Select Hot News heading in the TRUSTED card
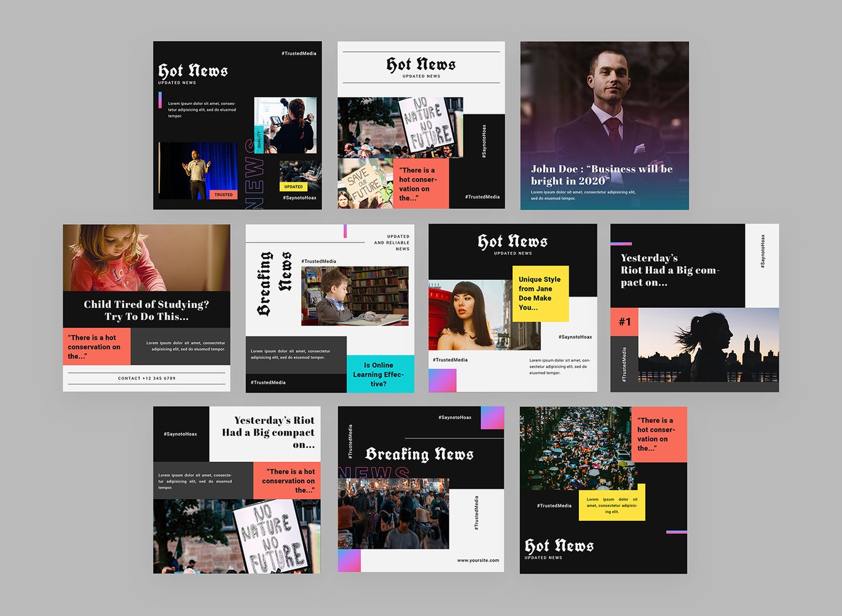This screenshot has width=842, height=616. click(193, 71)
